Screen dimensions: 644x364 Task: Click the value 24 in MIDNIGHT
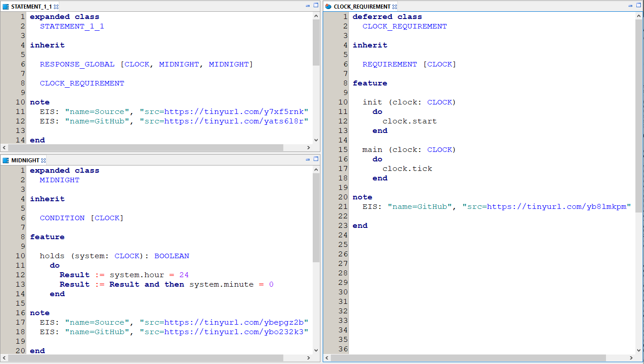[184, 275]
